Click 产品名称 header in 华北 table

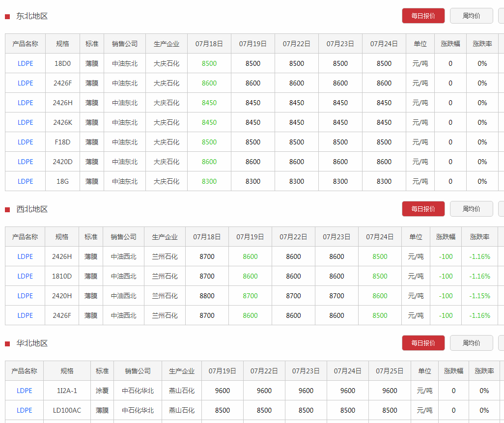[25, 371]
